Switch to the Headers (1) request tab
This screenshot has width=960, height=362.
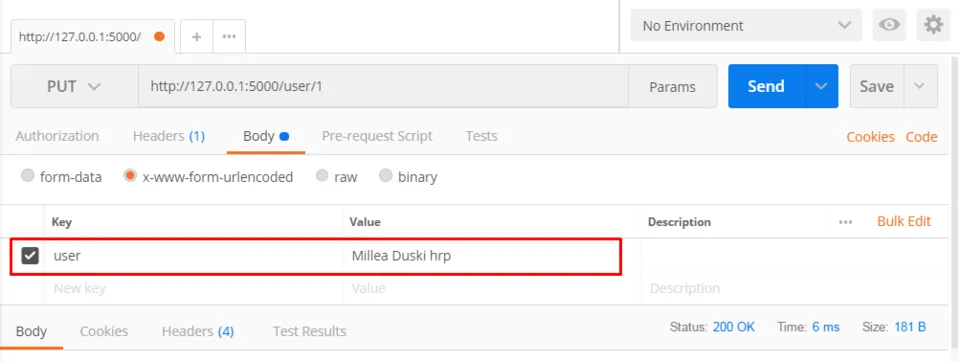(x=168, y=136)
